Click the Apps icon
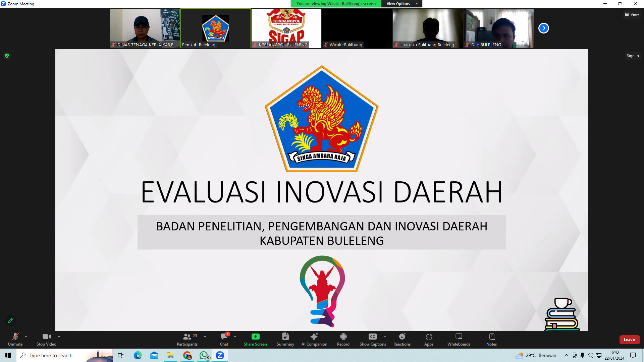The image size is (644, 362). (x=429, y=339)
